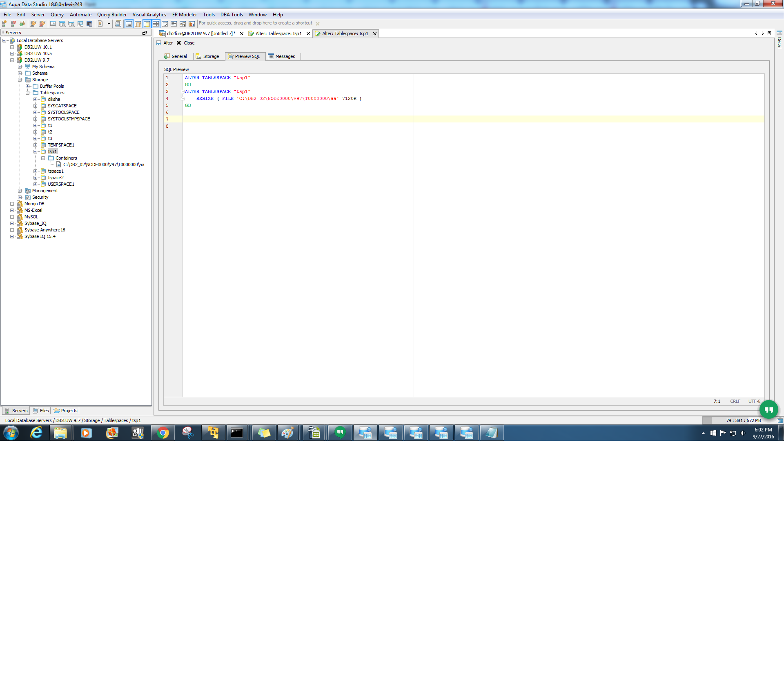Select the Sybase Anywhere16 server
The height and width of the screenshot is (680, 784).
[45, 230]
